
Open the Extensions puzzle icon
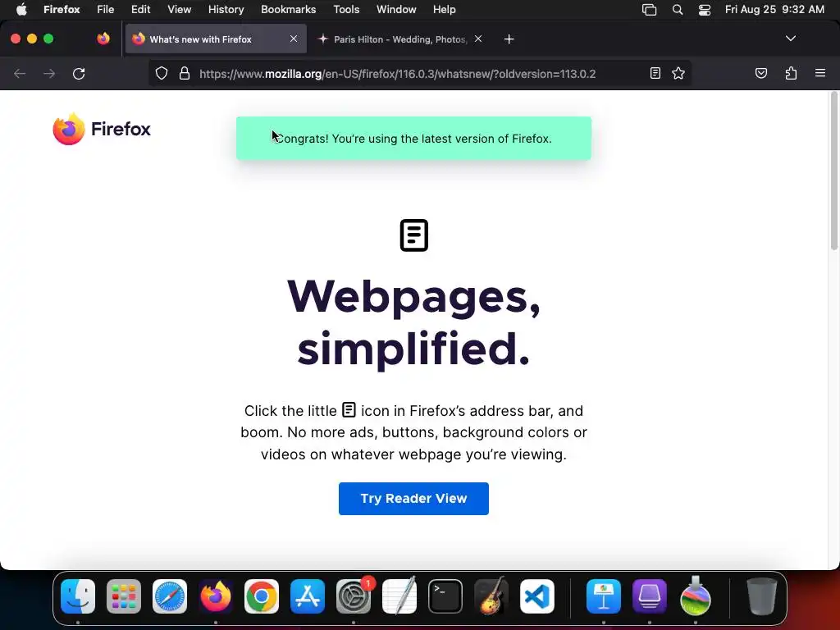click(791, 73)
